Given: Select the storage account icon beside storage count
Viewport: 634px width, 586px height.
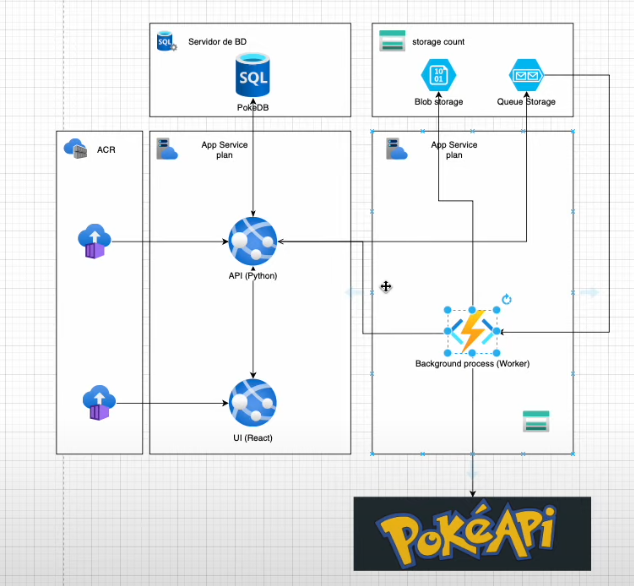Looking at the screenshot, I should tap(392, 42).
